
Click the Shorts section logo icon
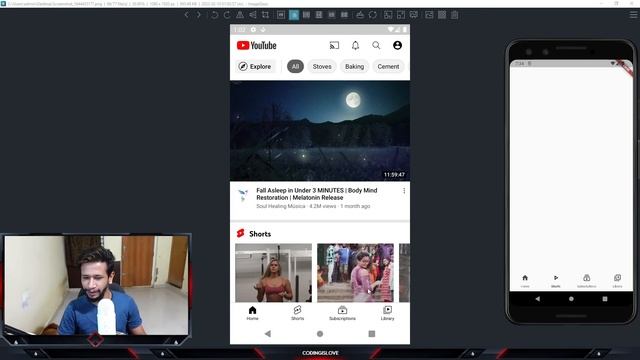[241, 233]
